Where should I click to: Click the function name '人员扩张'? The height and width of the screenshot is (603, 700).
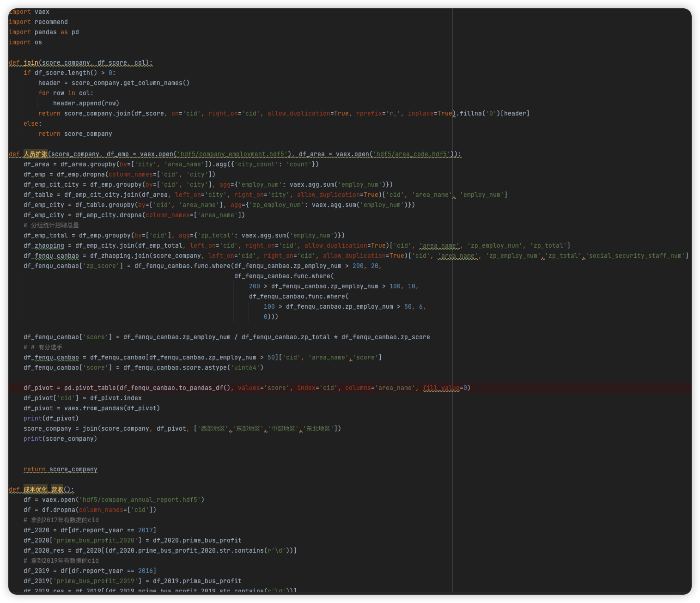click(36, 154)
